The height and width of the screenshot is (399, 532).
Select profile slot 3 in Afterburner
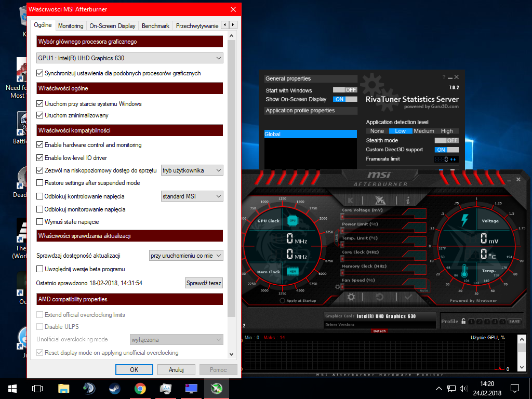pos(487,321)
